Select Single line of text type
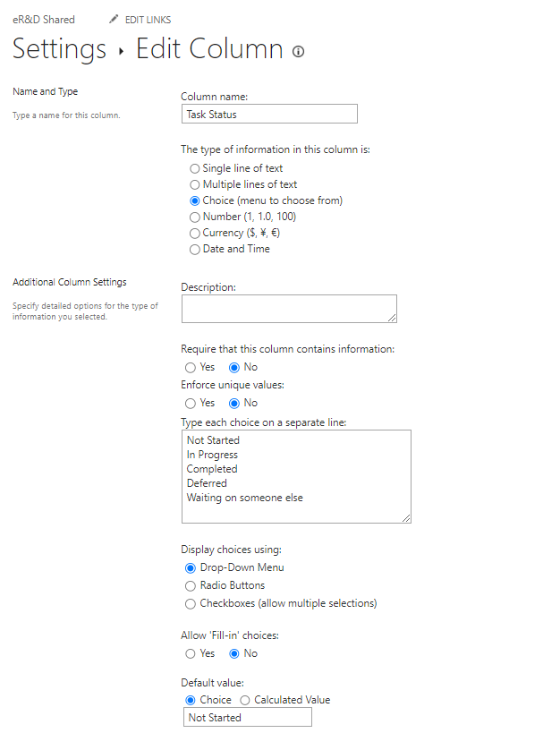 click(x=194, y=168)
